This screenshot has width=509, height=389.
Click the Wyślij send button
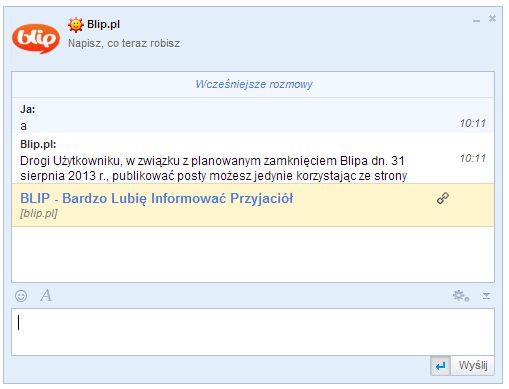coord(473,366)
